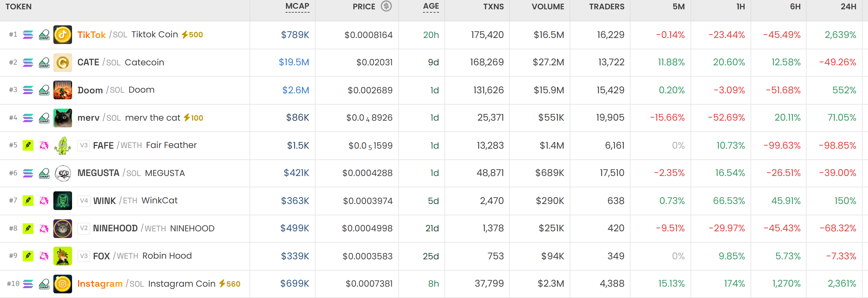Click the pink unicorn Uniswap icon in FOX row

[x=44, y=256]
